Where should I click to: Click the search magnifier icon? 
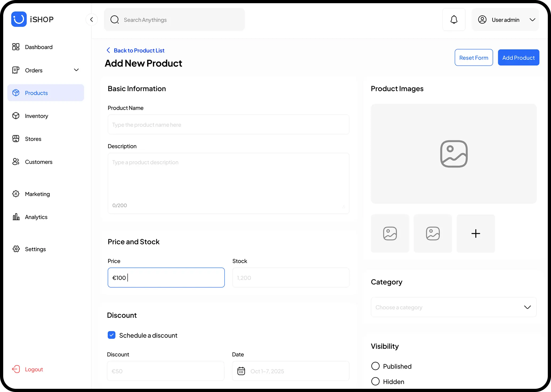point(115,20)
